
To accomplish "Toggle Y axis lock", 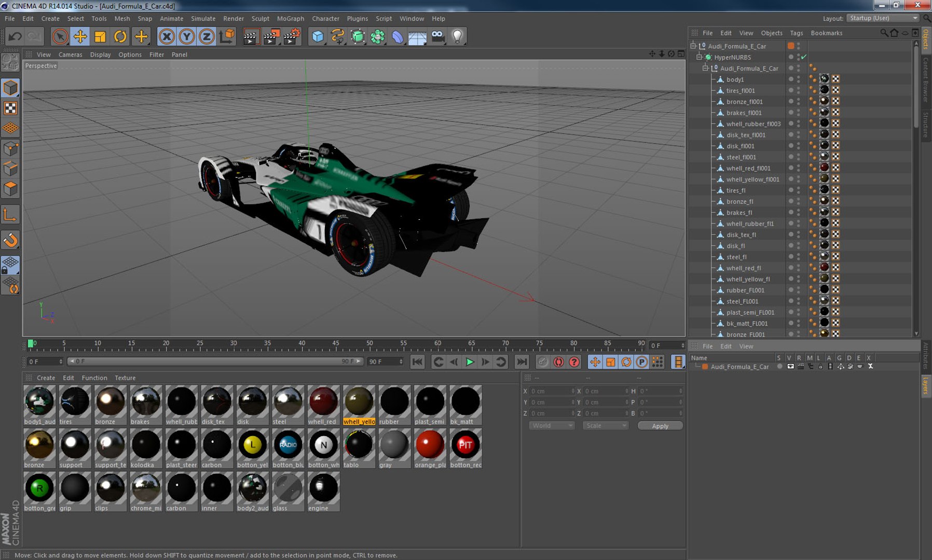I will click(x=186, y=36).
